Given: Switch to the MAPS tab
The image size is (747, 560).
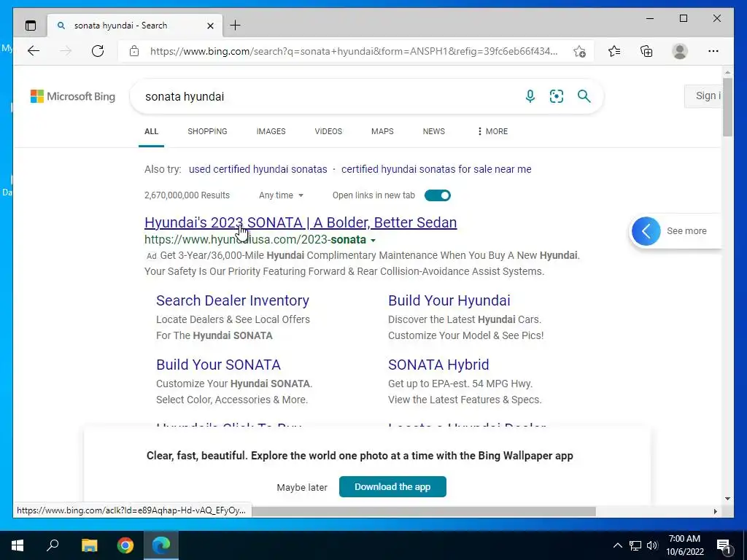Looking at the screenshot, I should pos(382,131).
